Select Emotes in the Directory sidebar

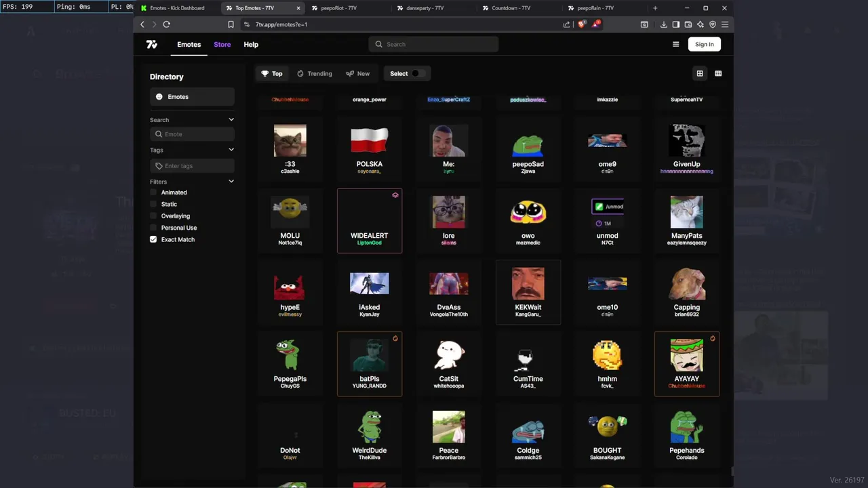(x=192, y=97)
